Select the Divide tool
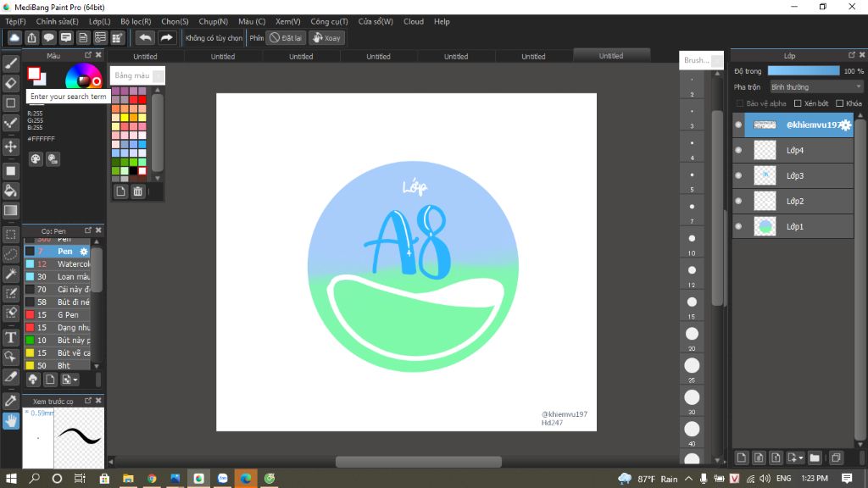 (10, 377)
